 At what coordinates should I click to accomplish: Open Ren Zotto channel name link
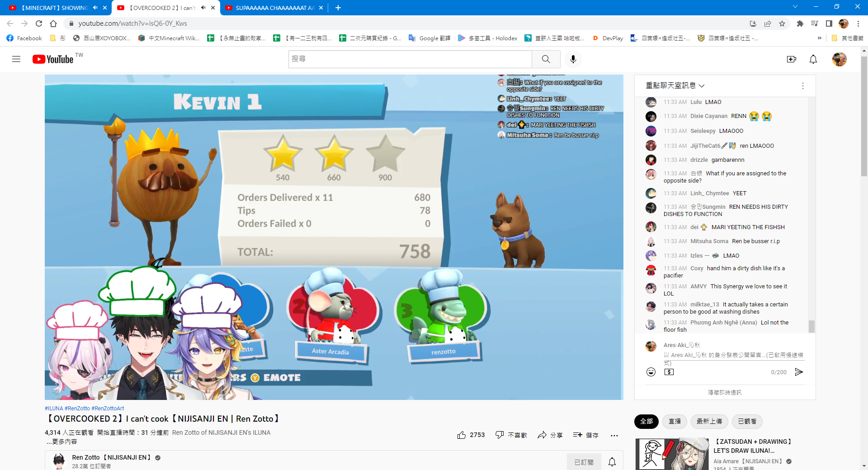[112, 457]
